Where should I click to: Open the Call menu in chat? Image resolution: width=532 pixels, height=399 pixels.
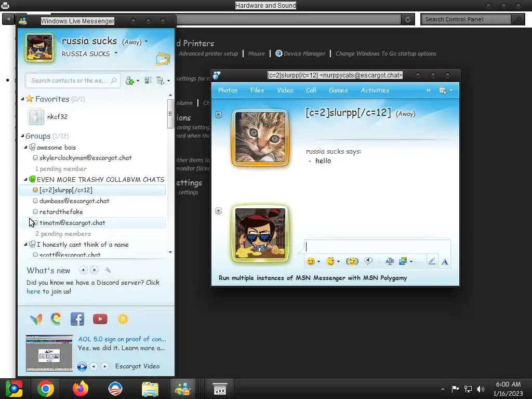[311, 90]
